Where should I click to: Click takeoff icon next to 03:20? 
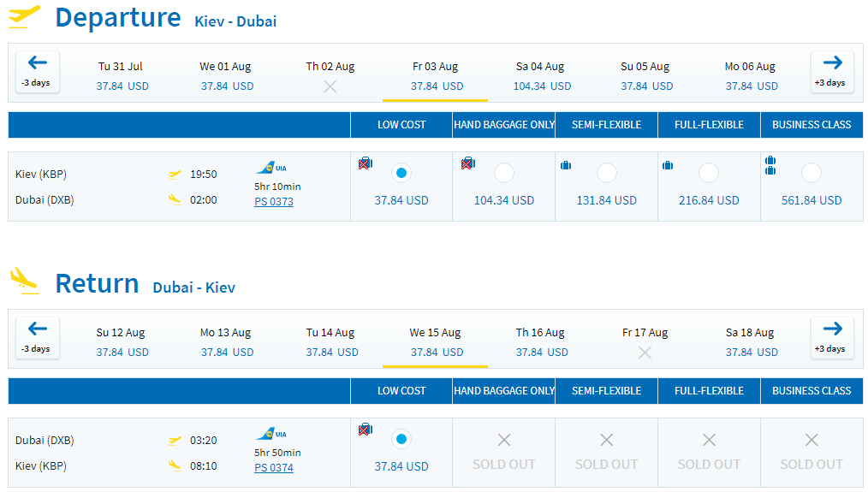pos(175,441)
